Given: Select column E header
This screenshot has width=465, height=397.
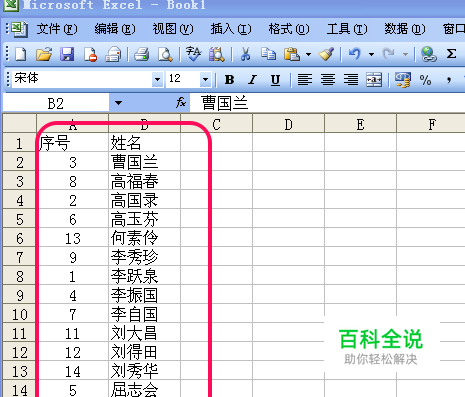Looking at the screenshot, I should pyautogui.click(x=360, y=124).
